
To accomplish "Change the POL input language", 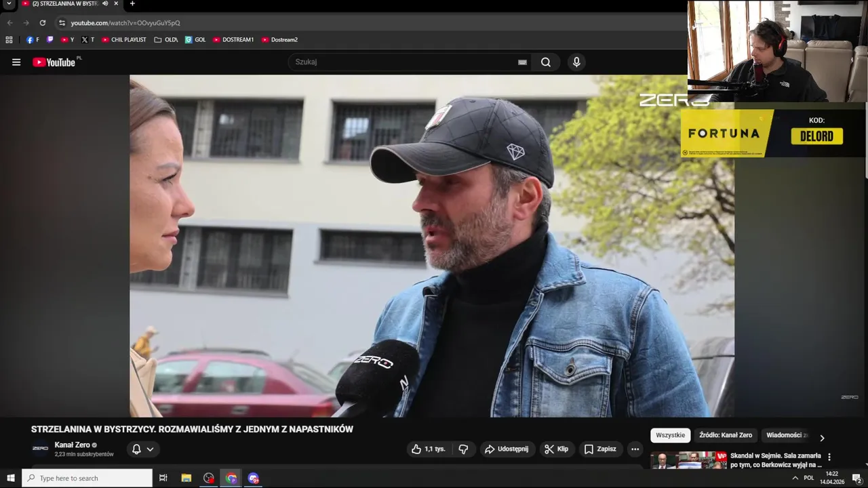I will click(x=808, y=478).
